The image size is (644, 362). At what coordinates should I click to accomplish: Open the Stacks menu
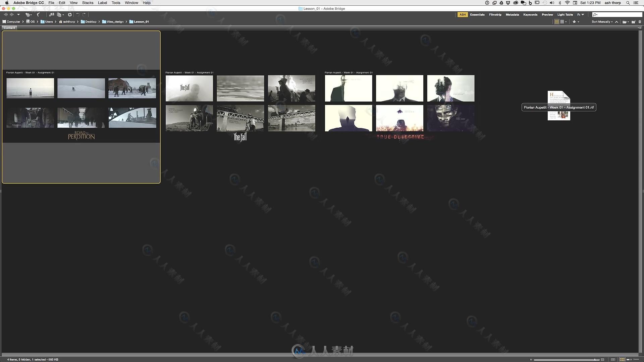(88, 3)
